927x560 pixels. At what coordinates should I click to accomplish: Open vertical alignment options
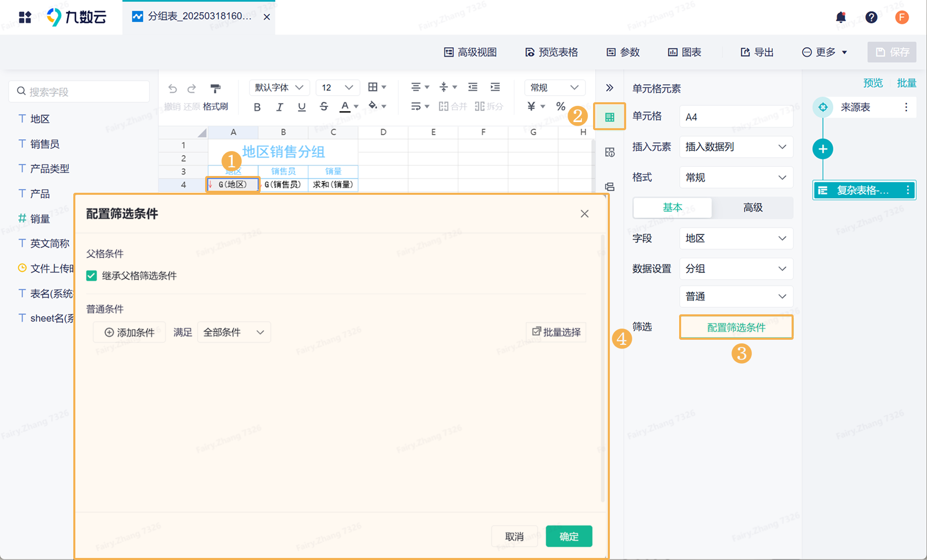coord(448,87)
